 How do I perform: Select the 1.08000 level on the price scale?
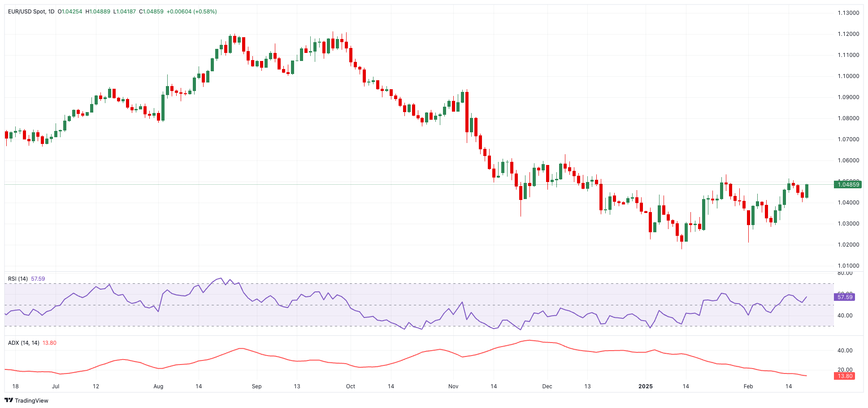click(848, 118)
